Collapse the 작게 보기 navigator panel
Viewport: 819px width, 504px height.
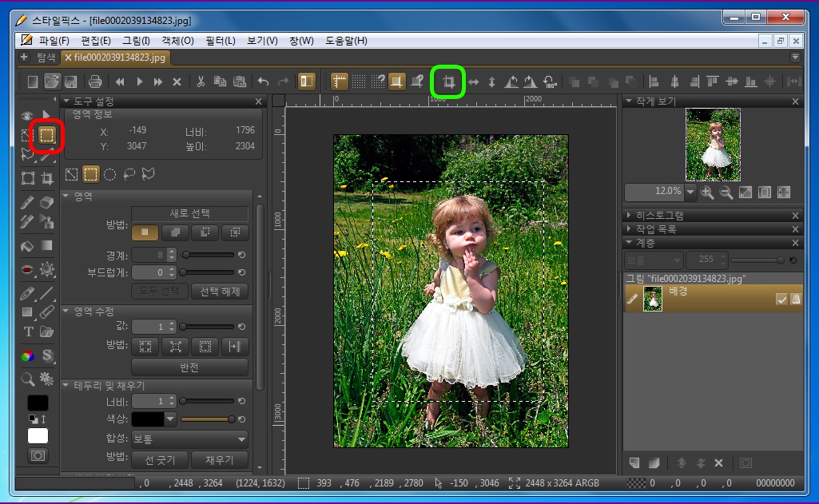[629, 101]
